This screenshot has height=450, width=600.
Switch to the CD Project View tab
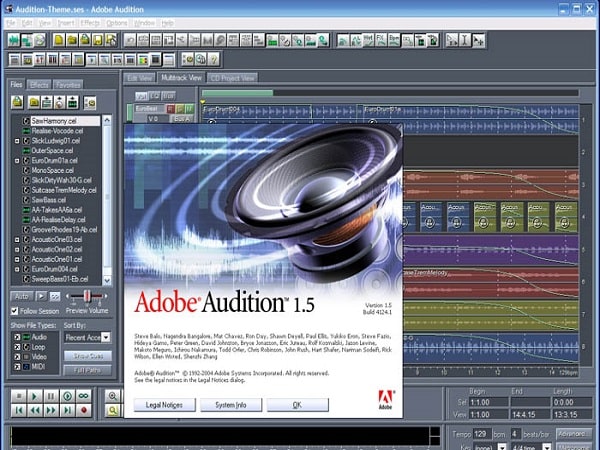[233, 78]
